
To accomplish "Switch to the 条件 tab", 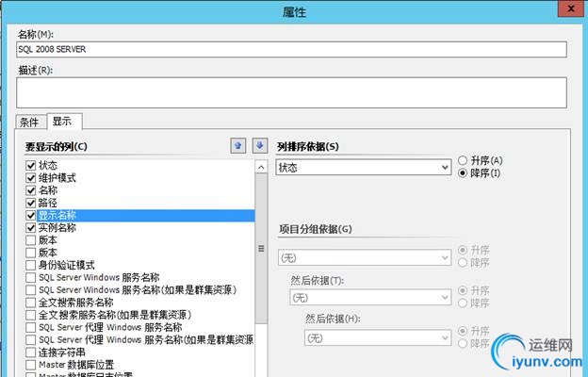I will pos(29,122).
